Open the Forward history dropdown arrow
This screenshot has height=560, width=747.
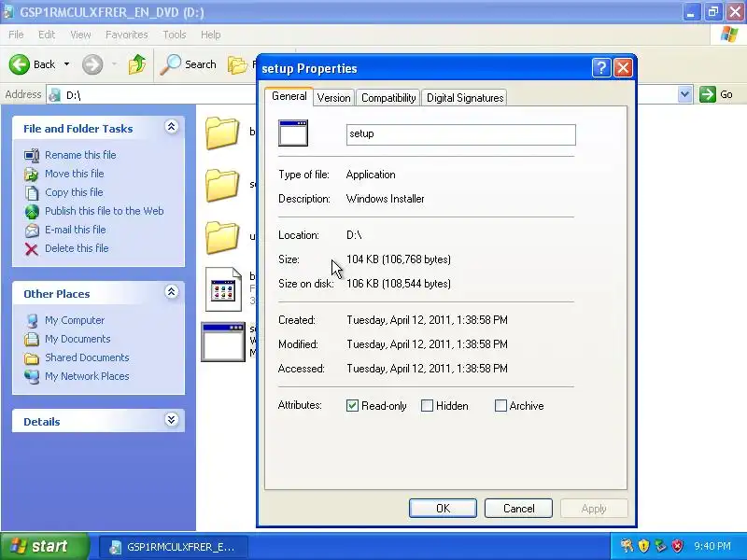114,64
